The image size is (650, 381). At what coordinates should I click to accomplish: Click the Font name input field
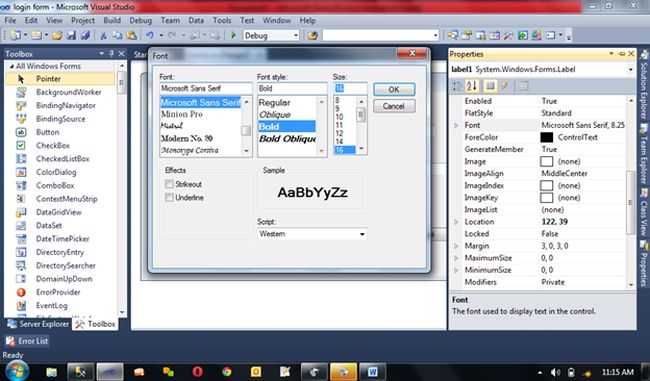[206, 88]
